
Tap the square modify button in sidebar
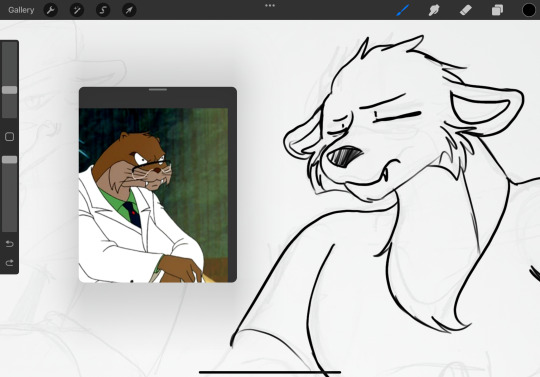point(10,137)
